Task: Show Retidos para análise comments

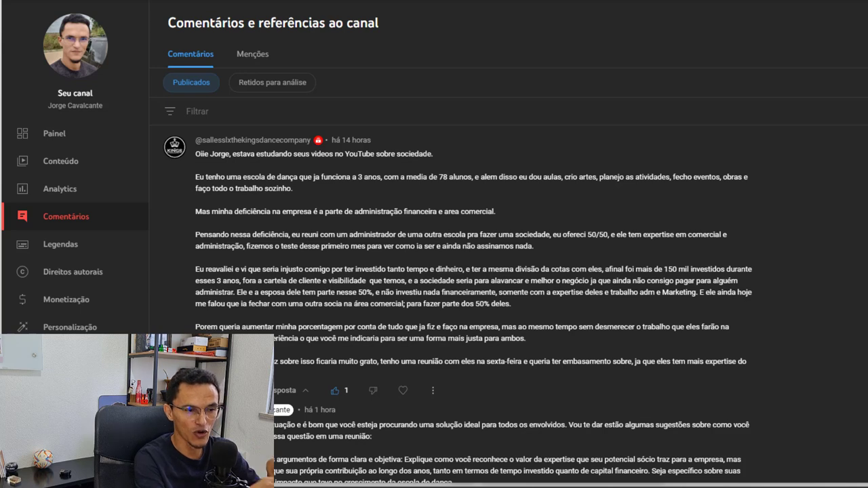Action: click(272, 83)
